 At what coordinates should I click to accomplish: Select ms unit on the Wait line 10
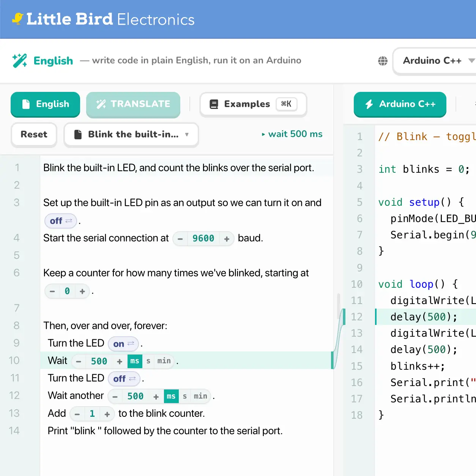[135, 361]
